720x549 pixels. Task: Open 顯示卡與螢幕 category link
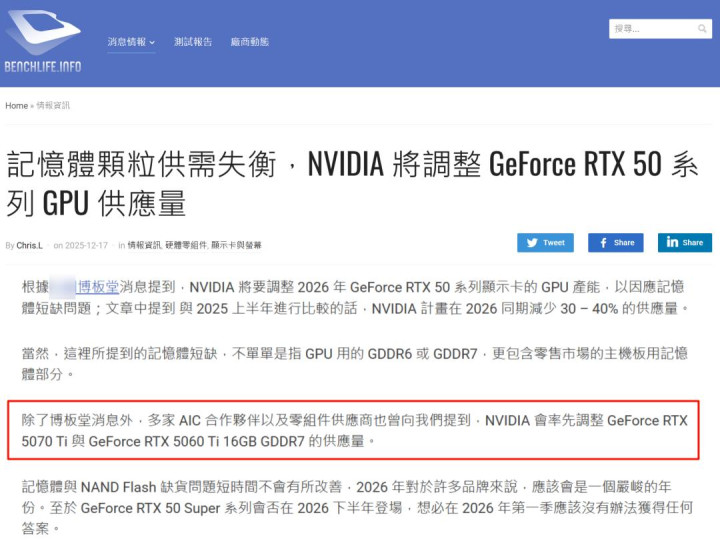(236, 246)
